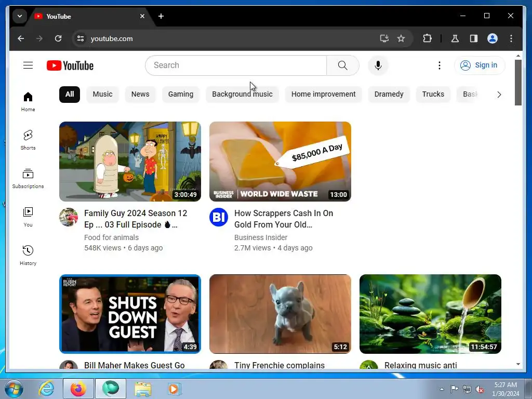
Task: Open Windows Explorer folder in taskbar
Action: coord(143,389)
